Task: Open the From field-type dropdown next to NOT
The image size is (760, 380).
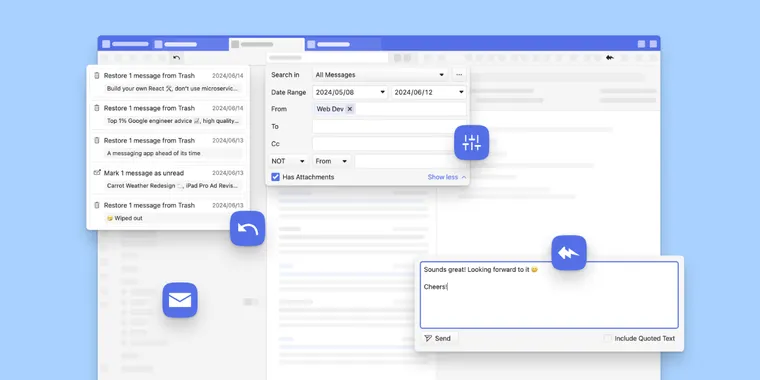Action: click(x=332, y=161)
